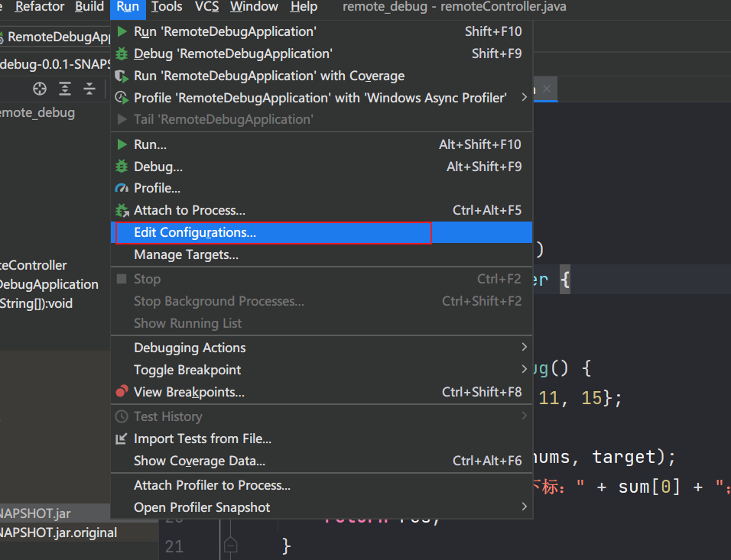
Task: Expand Profile with Windows Async Profiler submenu arrow
Action: point(524,98)
